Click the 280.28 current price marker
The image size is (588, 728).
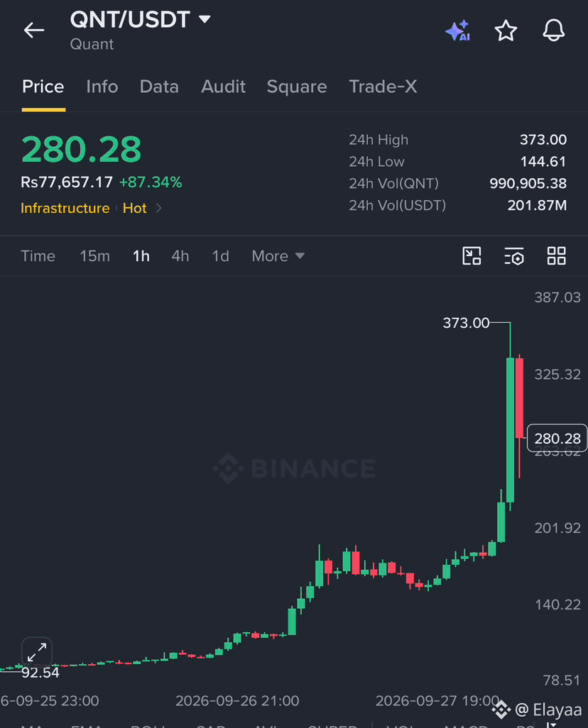[557, 439]
